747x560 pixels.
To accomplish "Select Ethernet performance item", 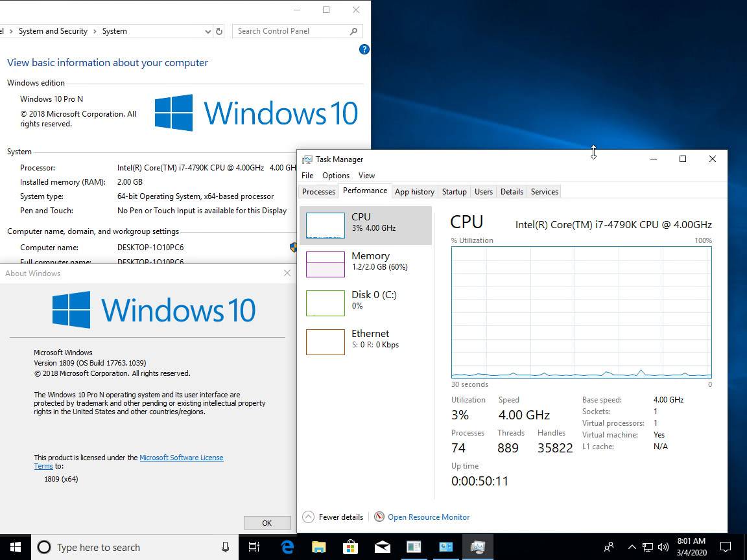I will click(366, 342).
